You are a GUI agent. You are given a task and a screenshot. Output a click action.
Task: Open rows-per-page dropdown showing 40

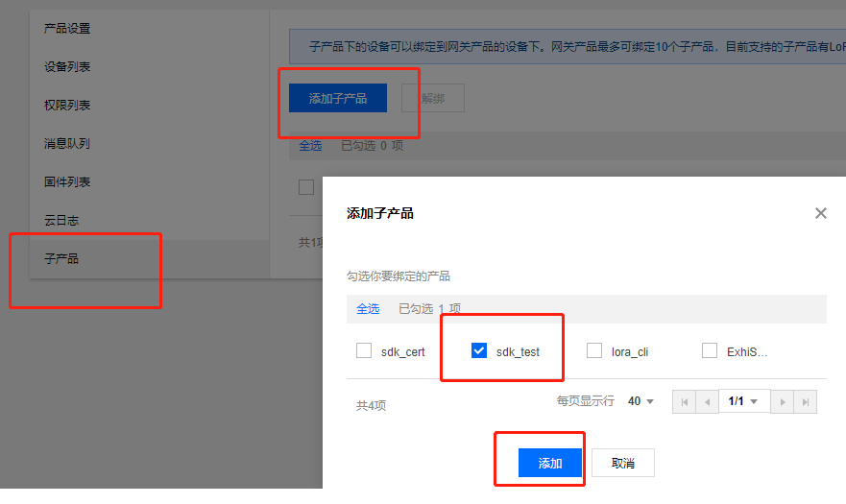click(x=641, y=401)
